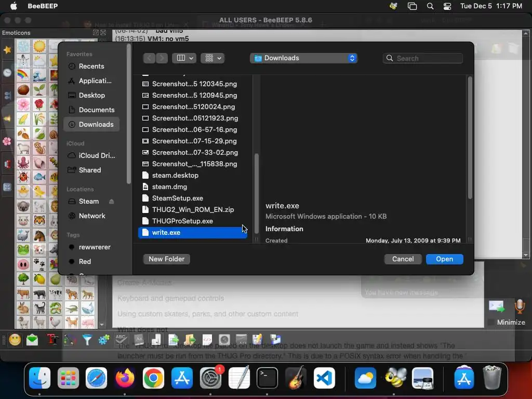Select Downloads in the sidebar
The image size is (532, 399).
(x=91, y=125)
